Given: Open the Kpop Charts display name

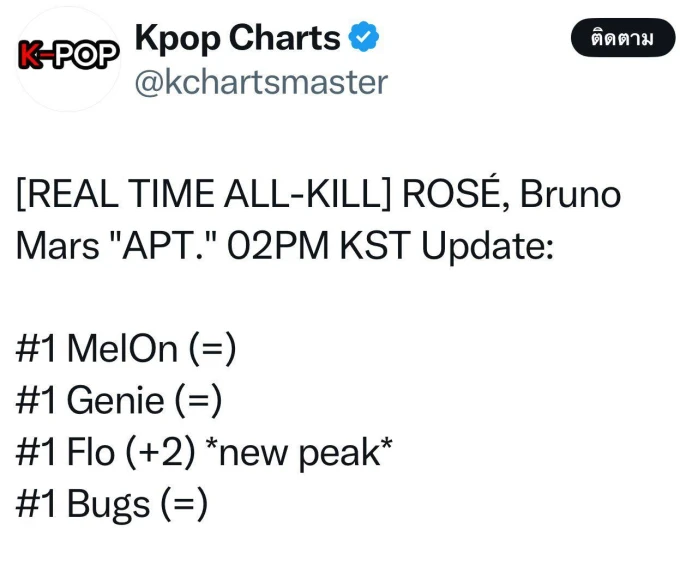Looking at the screenshot, I should [238, 38].
